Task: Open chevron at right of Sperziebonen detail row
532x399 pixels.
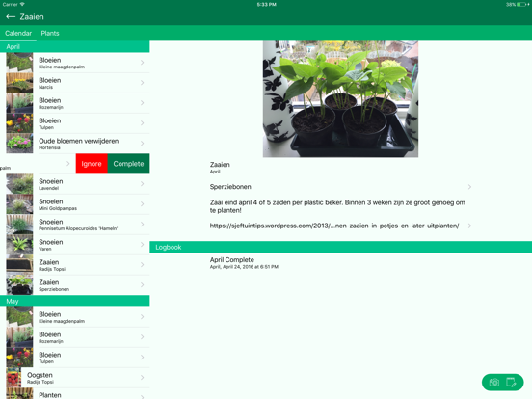Action: tap(470, 187)
